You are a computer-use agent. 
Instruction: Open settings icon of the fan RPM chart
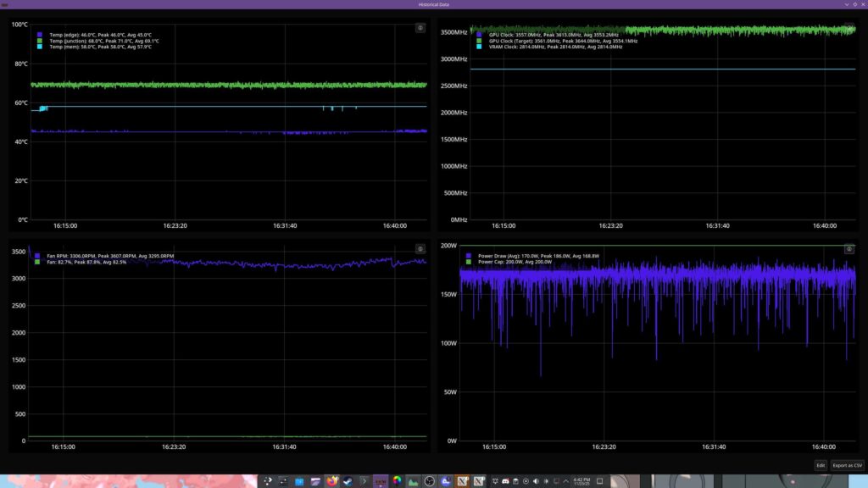(x=420, y=249)
